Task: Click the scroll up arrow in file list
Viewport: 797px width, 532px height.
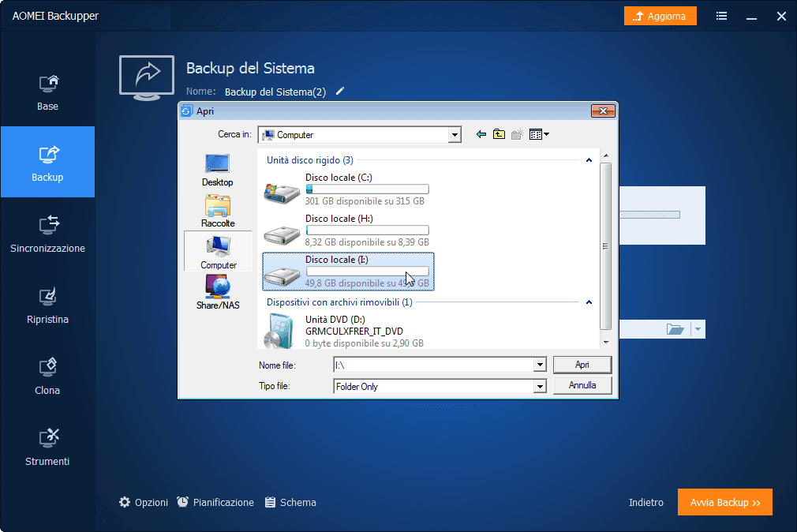Action: pyautogui.click(x=605, y=155)
